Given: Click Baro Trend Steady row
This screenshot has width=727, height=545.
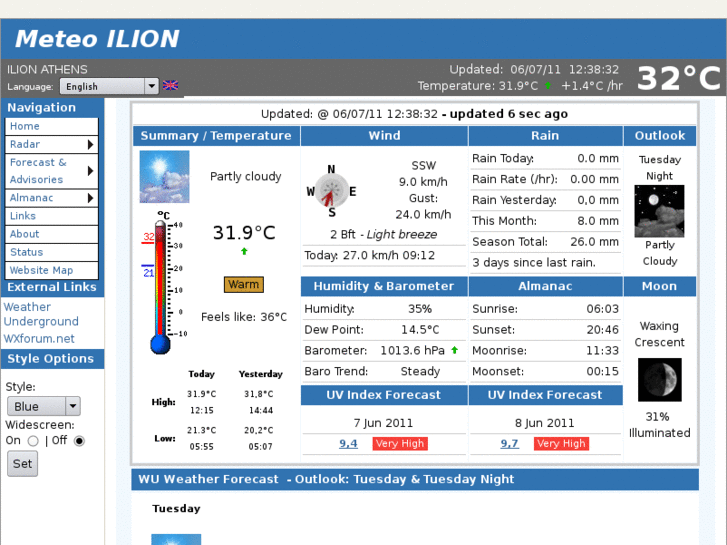Looking at the screenshot, I should (384, 372).
